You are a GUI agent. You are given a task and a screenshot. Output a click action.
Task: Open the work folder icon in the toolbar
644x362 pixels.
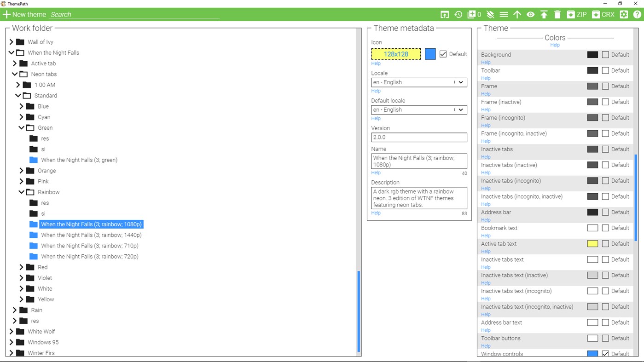coord(445,14)
